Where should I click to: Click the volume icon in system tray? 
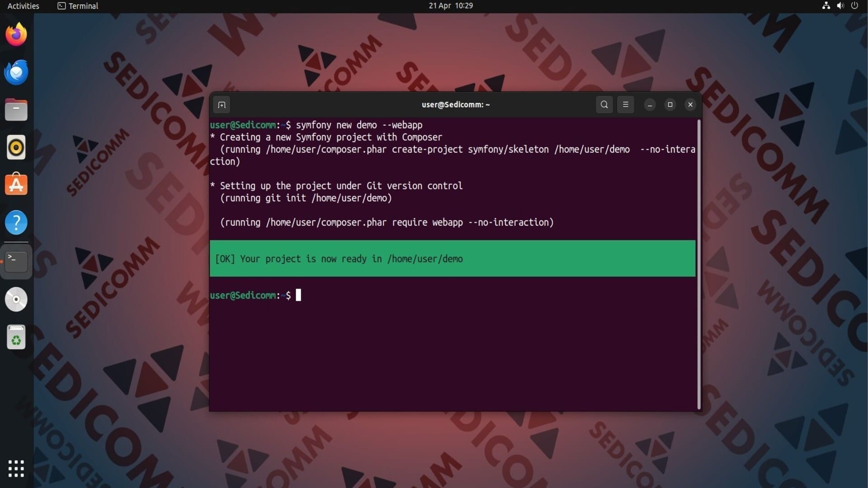[840, 6]
